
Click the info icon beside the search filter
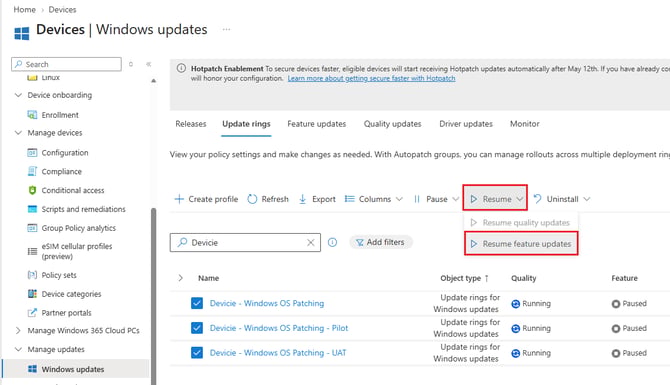point(332,242)
